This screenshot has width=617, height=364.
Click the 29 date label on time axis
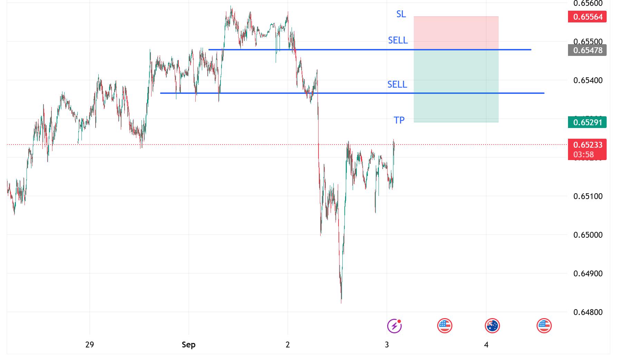[x=89, y=344]
